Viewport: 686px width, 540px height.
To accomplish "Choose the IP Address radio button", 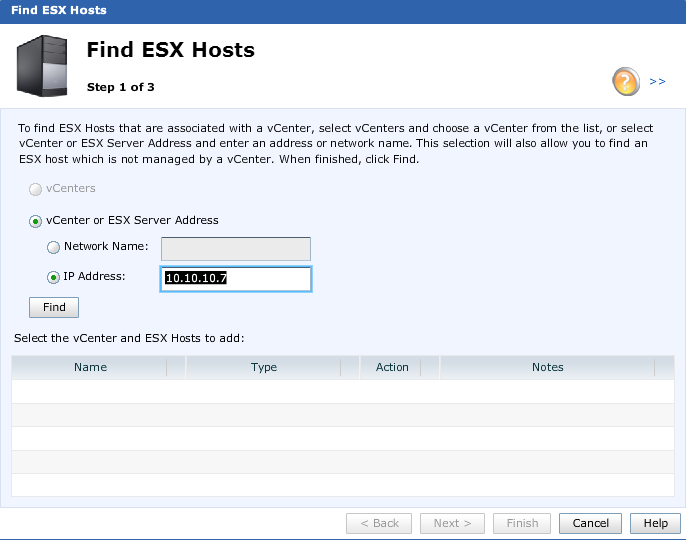I will (54, 277).
